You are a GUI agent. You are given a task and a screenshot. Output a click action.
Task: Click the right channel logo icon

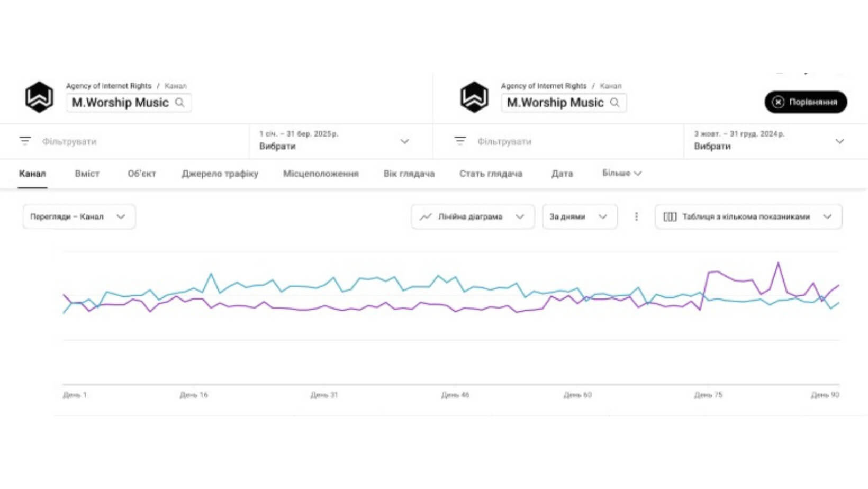pyautogui.click(x=474, y=97)
